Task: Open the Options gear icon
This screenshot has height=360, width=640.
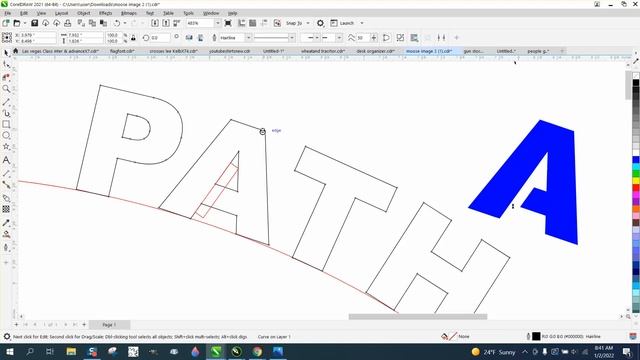Action: [x=320, y=23]
